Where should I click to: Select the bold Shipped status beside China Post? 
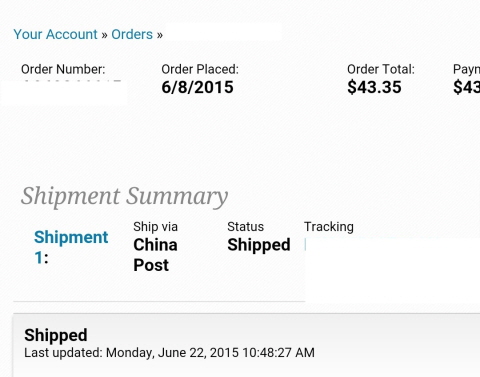coord(259,245)
